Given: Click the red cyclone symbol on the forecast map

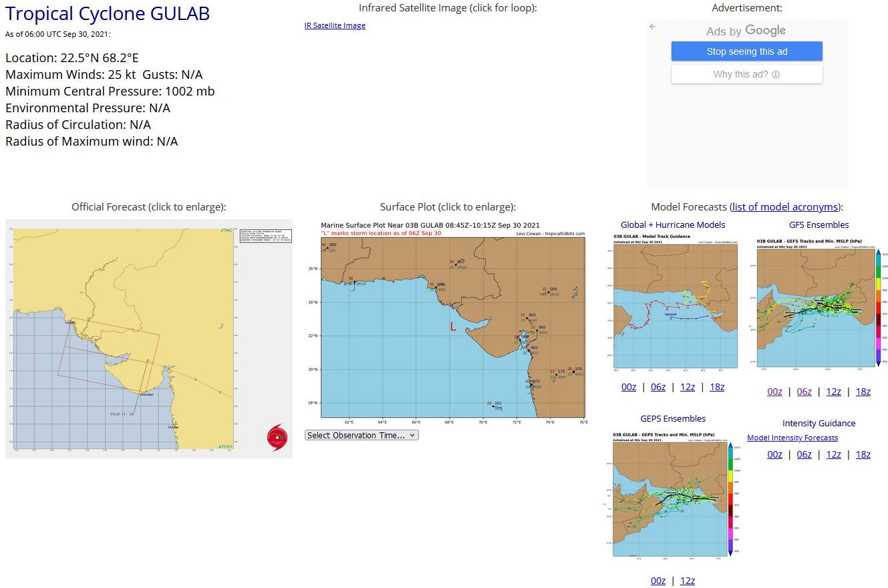Looking at the screenshot, I should click(x=276, y=438).
